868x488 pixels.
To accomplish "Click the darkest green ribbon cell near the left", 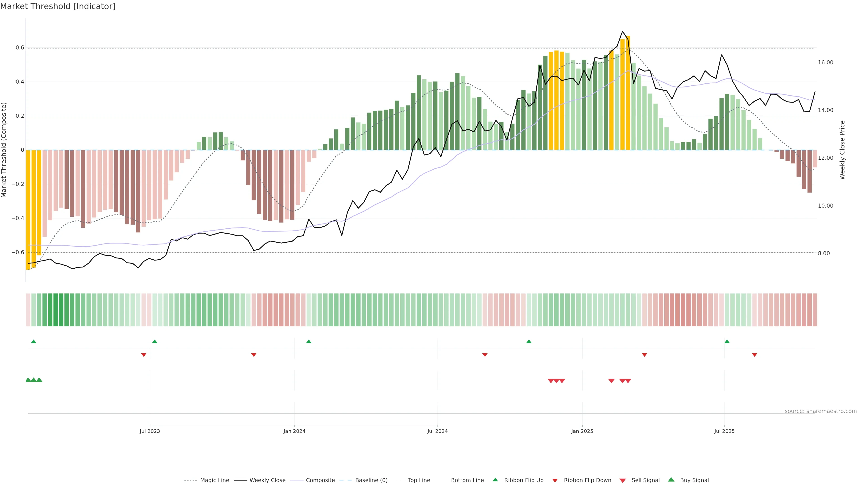I will [x=56, y=310].
